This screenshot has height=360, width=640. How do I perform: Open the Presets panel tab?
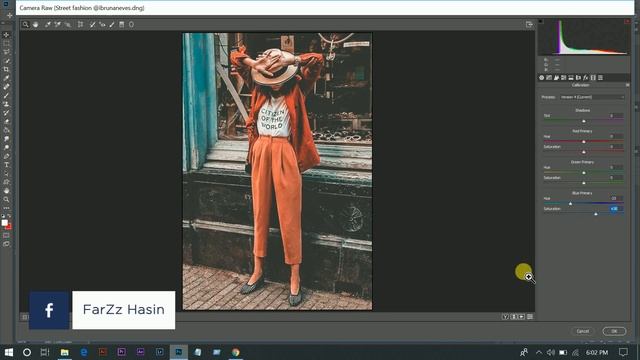click(600, 78)
